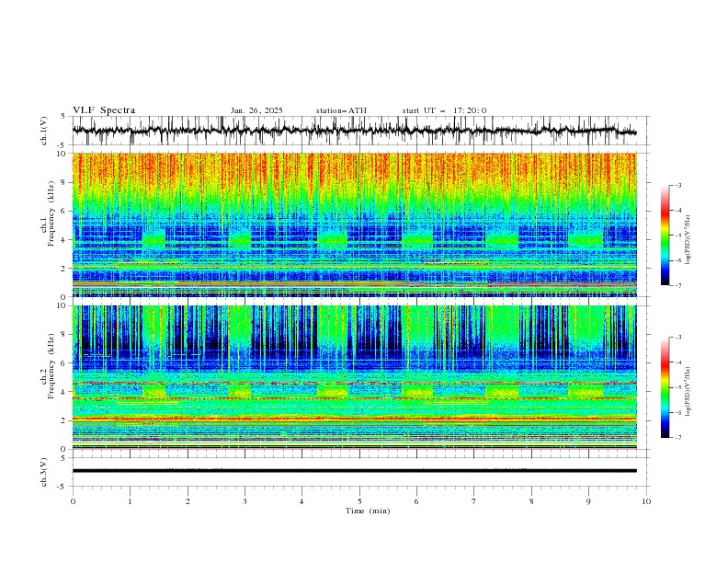Click the 'ch.3(V)' axis label
The width and height of the screenshot is (728, 563).
click(44, 472)
